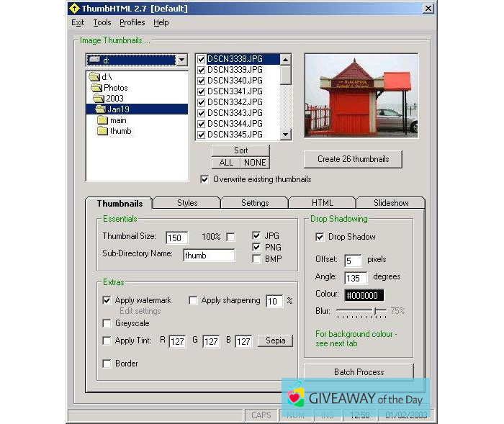Open the 2003 folder in directory tree

pyautogui.click(x=114, y=99)
